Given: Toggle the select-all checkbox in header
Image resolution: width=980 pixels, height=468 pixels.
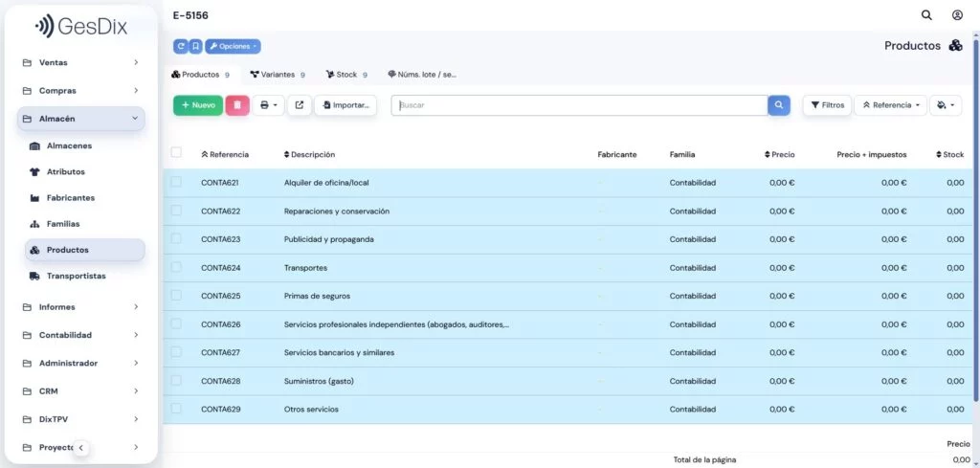Looking at the screenshot, I should (176, 152).
